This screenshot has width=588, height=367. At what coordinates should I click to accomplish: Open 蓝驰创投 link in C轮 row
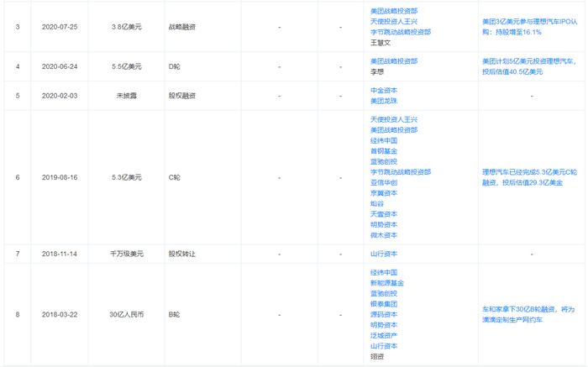384,161
